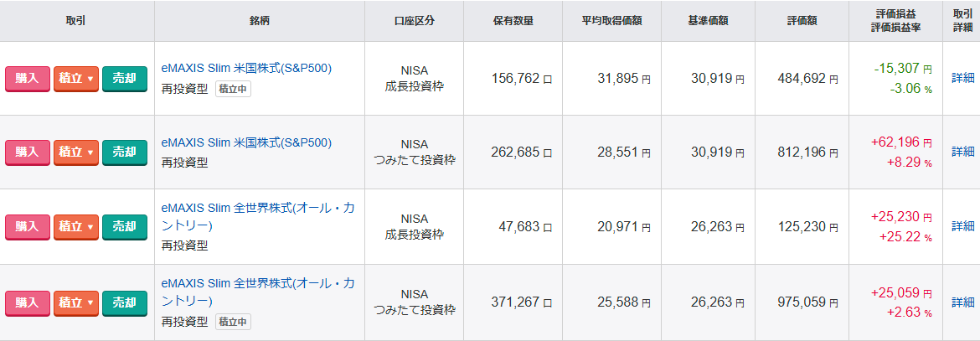Open 積立 dropdown in S&P500 成長投資枠 row
This screenshot has height=341, width=980.
pyautogui.click(x=76, y=79)
